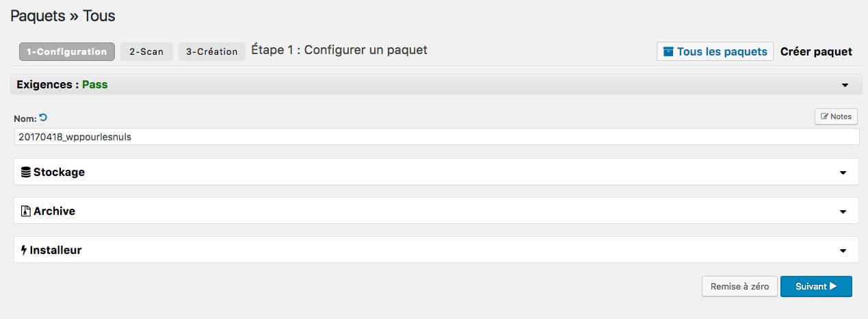
Task: Open Tous les paquets list
Action: [x=715, y=51]
